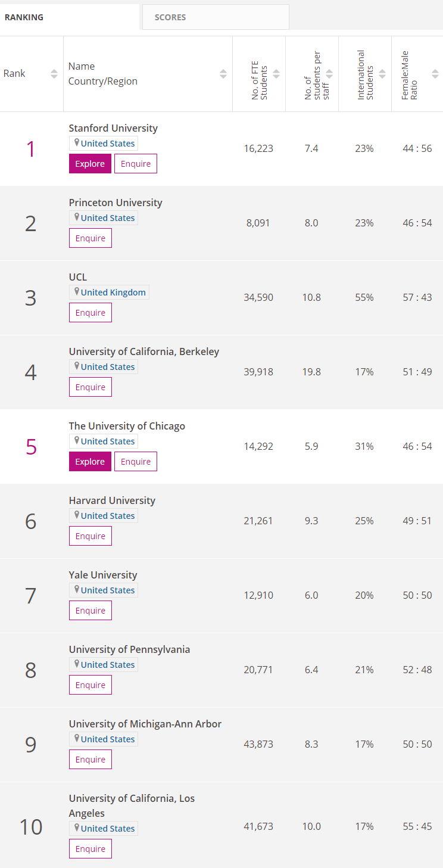Click location pin beside Stanford's United States
Viewport: 443px width, 868px height.
click(x=77, y=143)
